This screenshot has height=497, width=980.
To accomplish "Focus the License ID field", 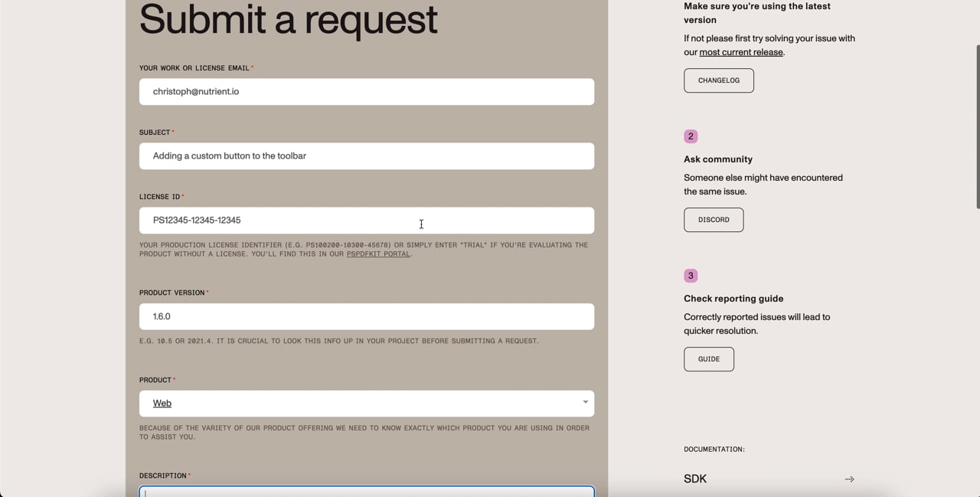I will pyautogui.click(x=366, y=221).
